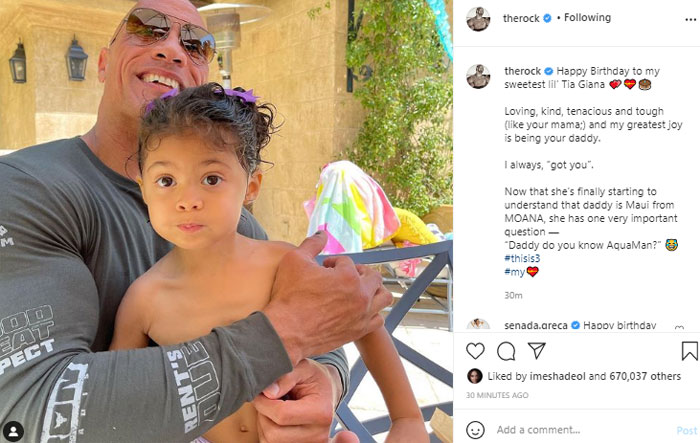
Task: Click therock username in caption
Action: 522,71
